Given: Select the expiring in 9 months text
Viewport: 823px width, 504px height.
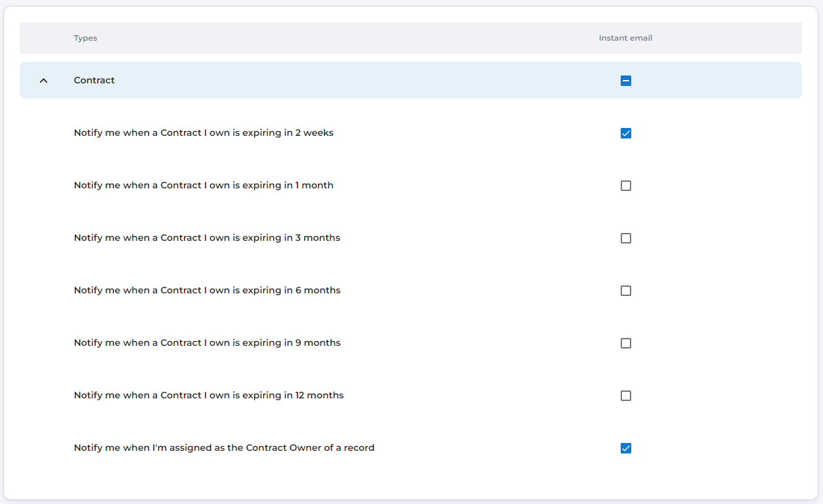Looking at the screenshot, I should pos(207,343).
